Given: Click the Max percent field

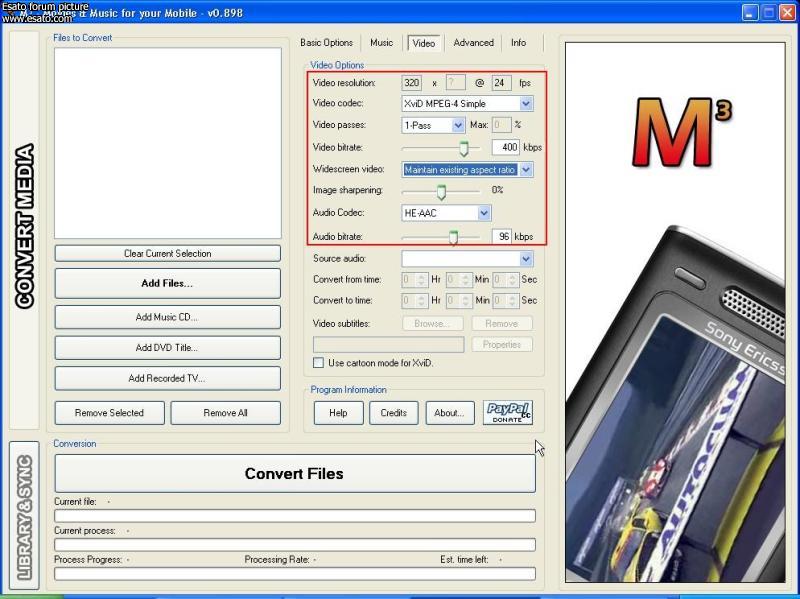Looking at the screenshot, I should pos(502,124).
